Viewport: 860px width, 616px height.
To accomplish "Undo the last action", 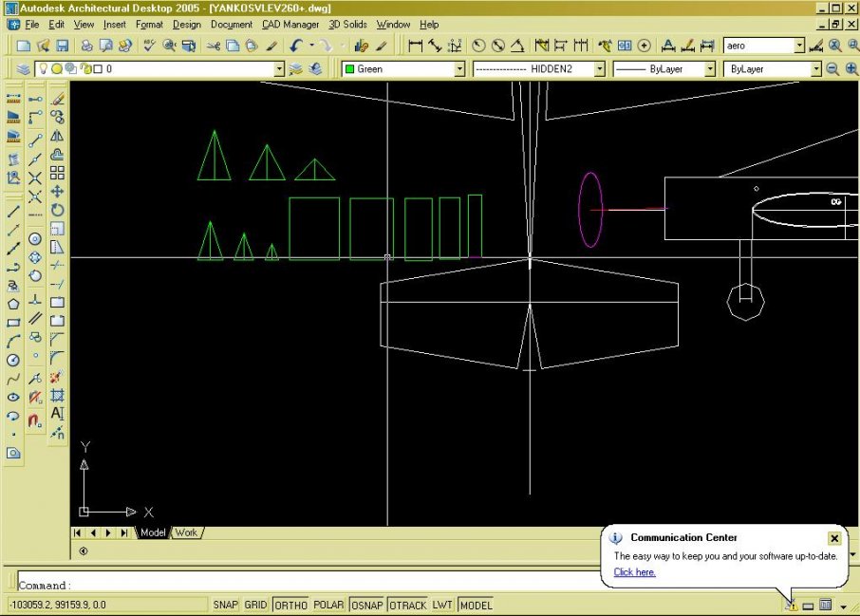I will [297, 46].
